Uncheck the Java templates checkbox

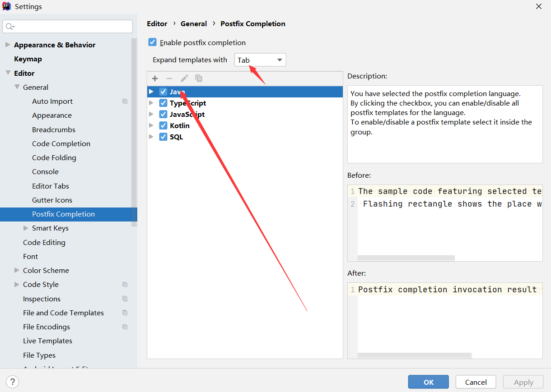click(163, 92)
